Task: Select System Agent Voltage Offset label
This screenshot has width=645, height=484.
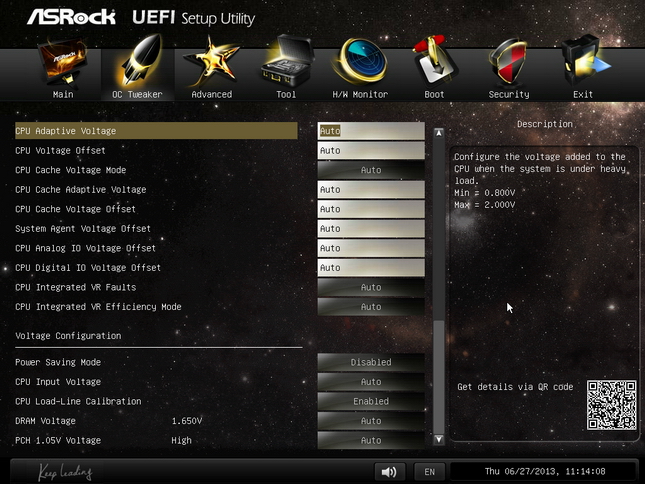Action: tap(83, 229)
